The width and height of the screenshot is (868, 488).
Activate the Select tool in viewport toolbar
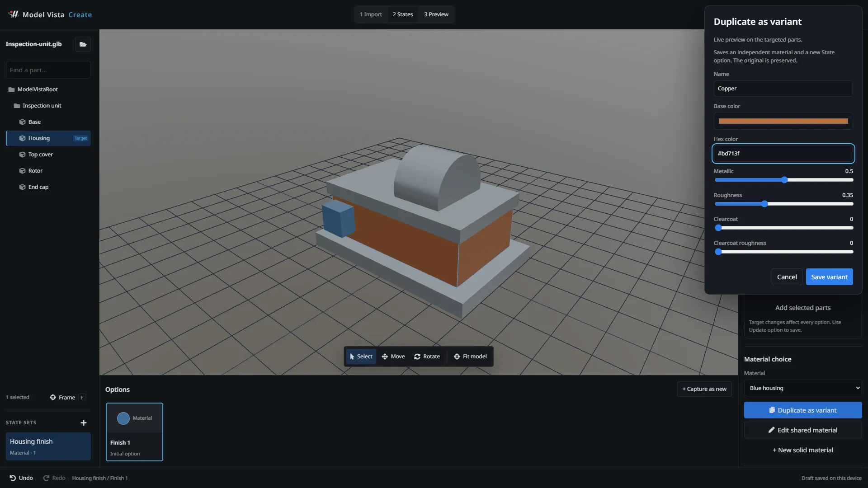coord(361,357)
